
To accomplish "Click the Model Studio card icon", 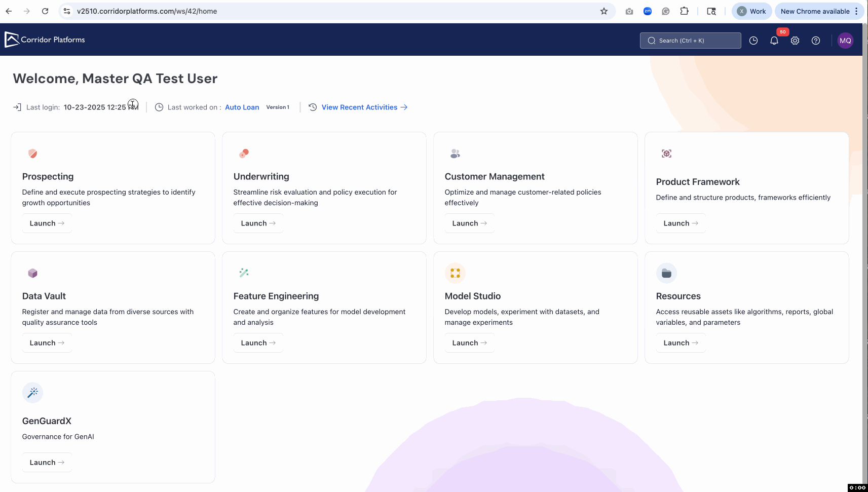I will [455, 273].
